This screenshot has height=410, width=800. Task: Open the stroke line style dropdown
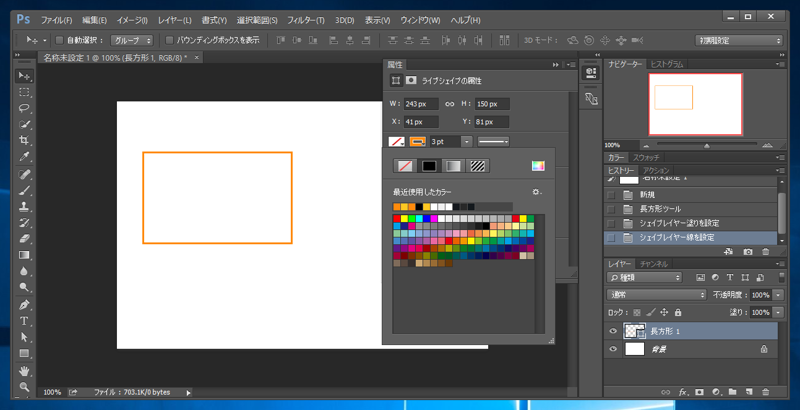(493, 142)
